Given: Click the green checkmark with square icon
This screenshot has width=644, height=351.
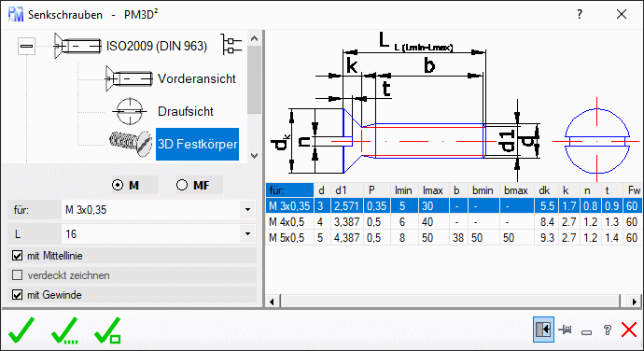Looking at the screenshot, I should 107,330.
